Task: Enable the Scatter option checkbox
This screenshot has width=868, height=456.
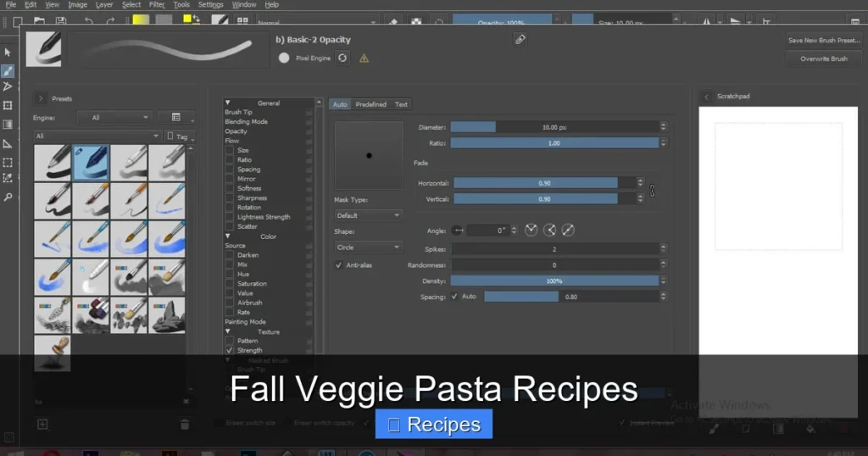Action: pyautogui.click(x=229, y=226)
